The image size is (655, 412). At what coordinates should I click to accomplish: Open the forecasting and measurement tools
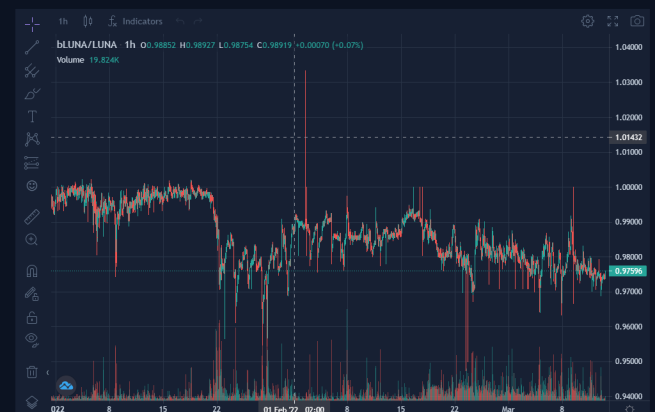tap(32, 163)
